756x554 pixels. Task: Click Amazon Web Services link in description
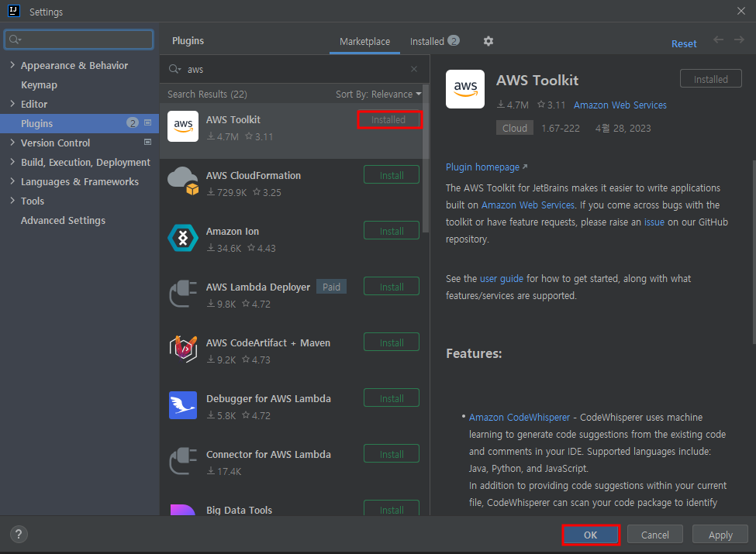(x=528, y=205)
